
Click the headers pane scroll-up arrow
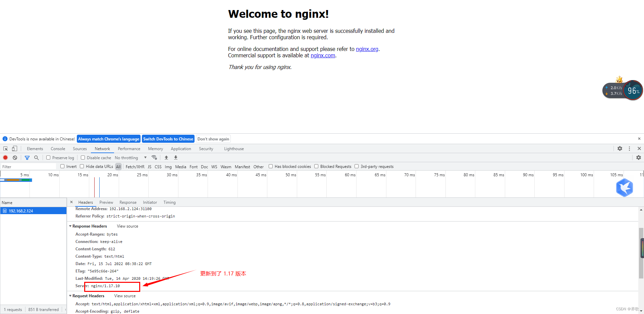pos(641,210)
